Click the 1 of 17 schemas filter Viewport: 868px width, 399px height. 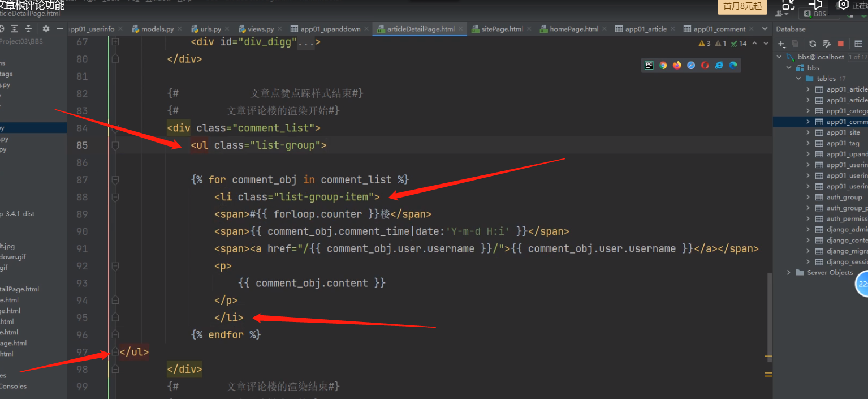(857, 57)
